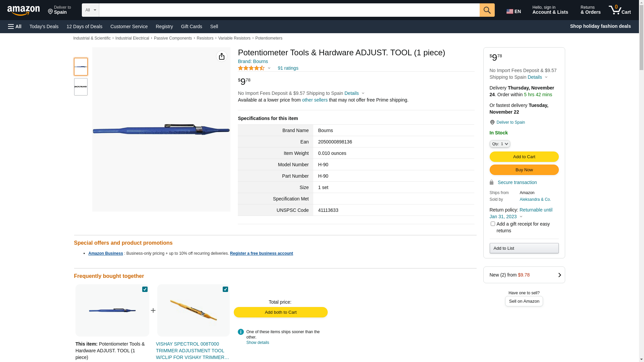Image resolution: width=644 pixels, height=362 pixels.
Task: Open the shopping cart icon
Action: click(620, 10)
